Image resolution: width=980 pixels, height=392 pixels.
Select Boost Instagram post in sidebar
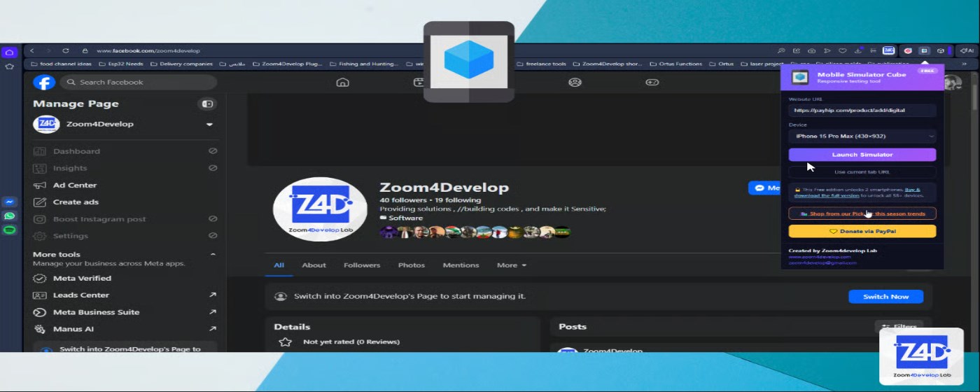(126, 219)
